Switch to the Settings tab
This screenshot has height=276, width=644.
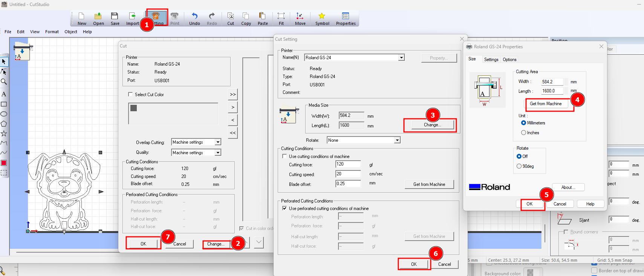pyautogui.click(x=491, y=60)
